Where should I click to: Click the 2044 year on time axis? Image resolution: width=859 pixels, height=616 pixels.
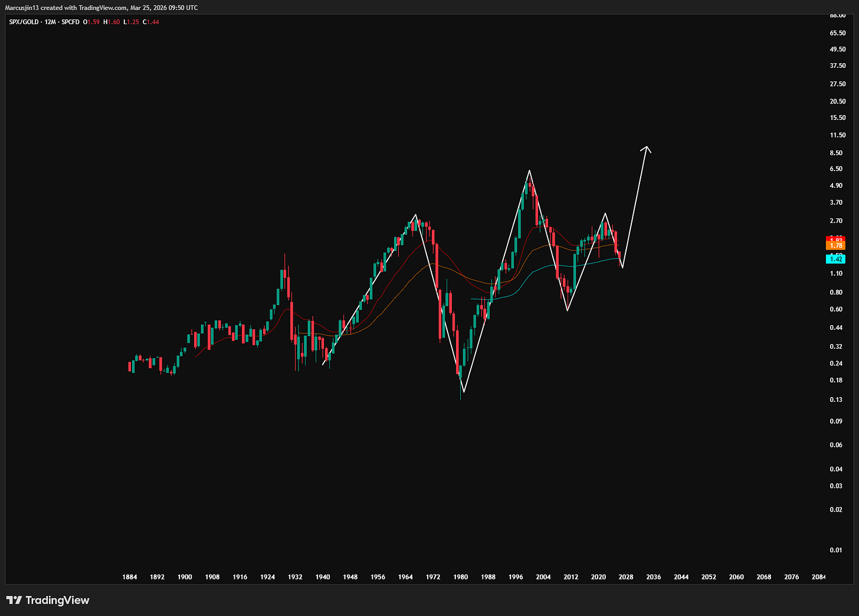[x=681, y=577]
